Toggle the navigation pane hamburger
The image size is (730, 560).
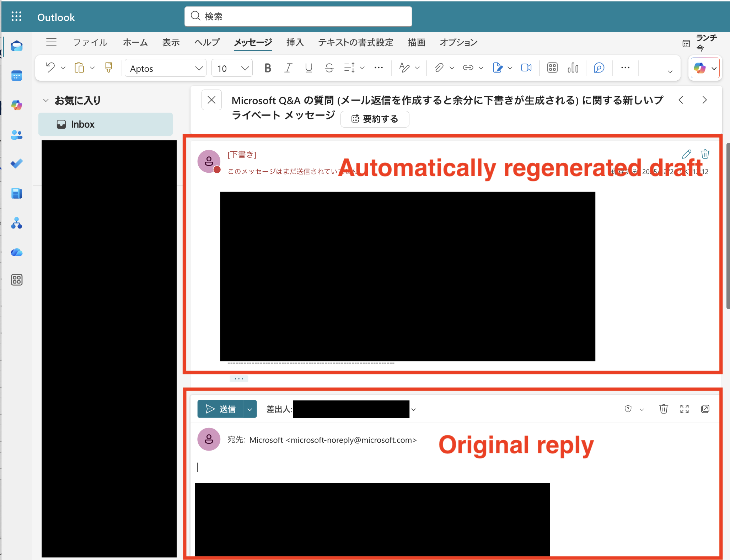point(52,42)
